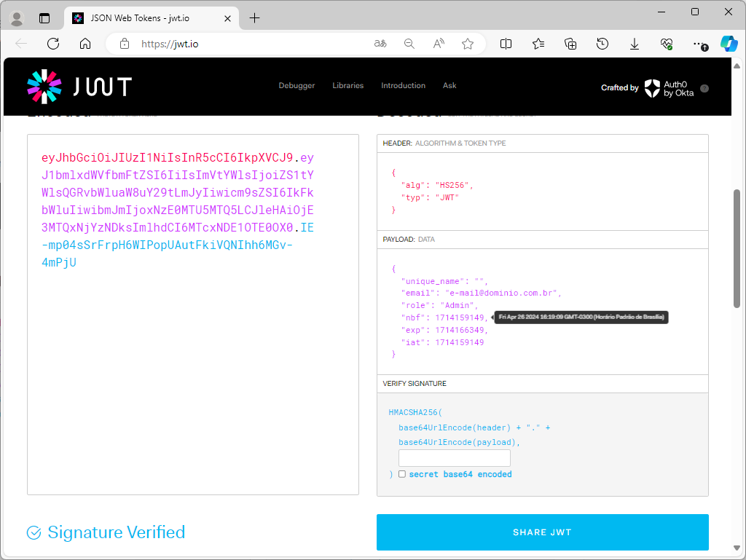Click the scrollbar up arrow
This screenshot has width=746, height=560.
pyautogui.click(x=737, y=66)
